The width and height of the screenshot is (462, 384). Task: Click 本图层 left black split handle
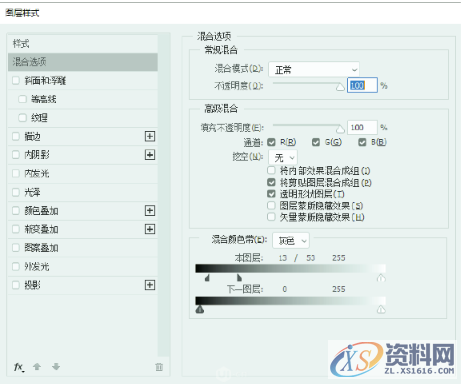click(207, 278)
